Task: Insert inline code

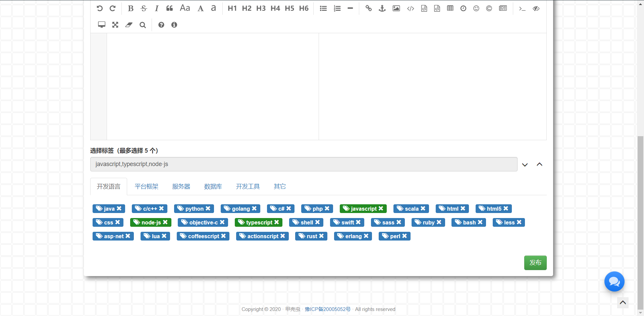Action: pyautogui.click(x=411, y=8)
